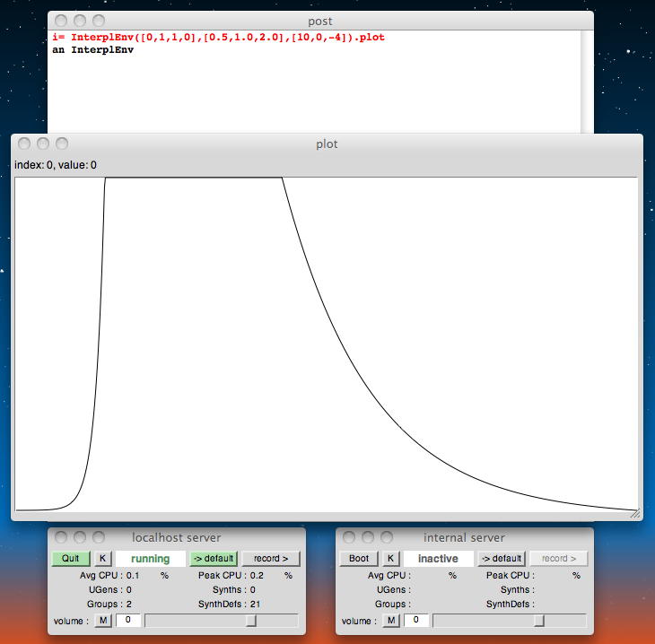
Task: Click the localhost server volume slider handle
Action: click(x=250, y=621)
